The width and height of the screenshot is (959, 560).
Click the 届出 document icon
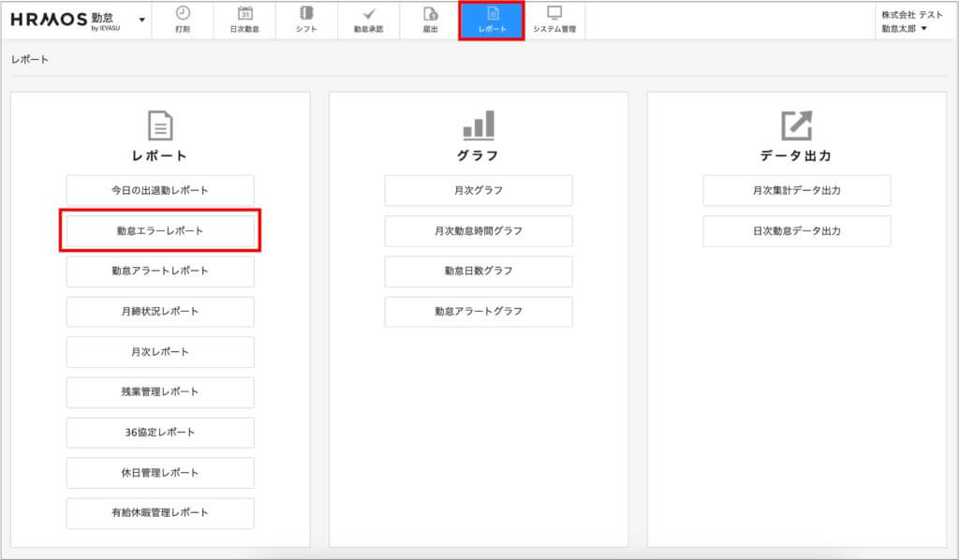click(x=430, y=13)
